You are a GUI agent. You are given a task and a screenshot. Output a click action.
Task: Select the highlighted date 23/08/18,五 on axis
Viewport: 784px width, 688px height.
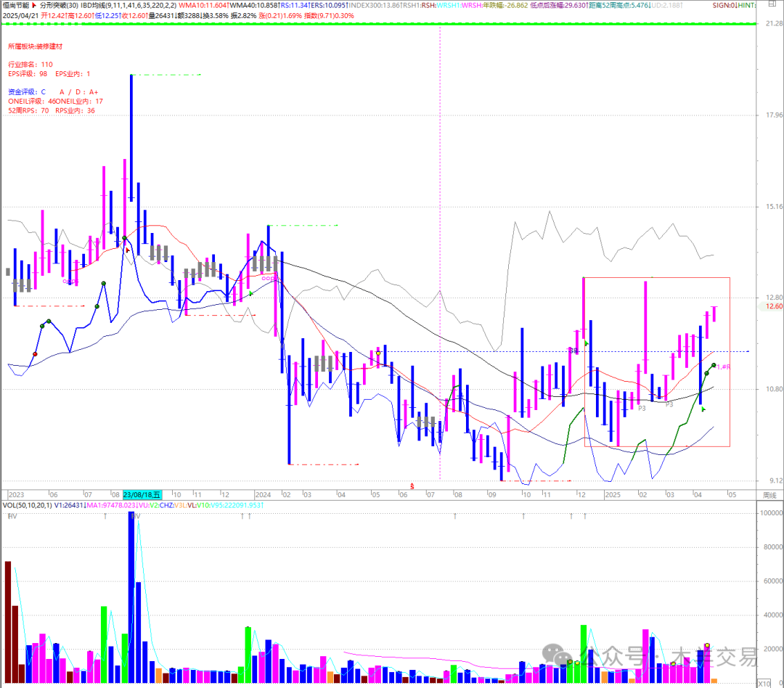[142, 494]
